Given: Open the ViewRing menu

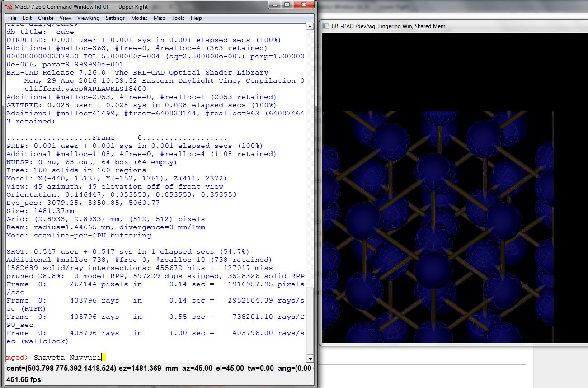Looking at the screenshot, I should coord(88,18).
